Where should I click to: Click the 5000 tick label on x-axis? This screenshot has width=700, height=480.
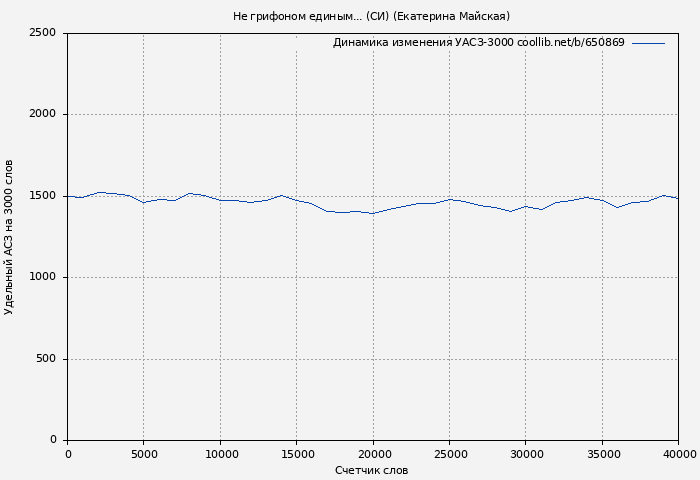(144, 454)
